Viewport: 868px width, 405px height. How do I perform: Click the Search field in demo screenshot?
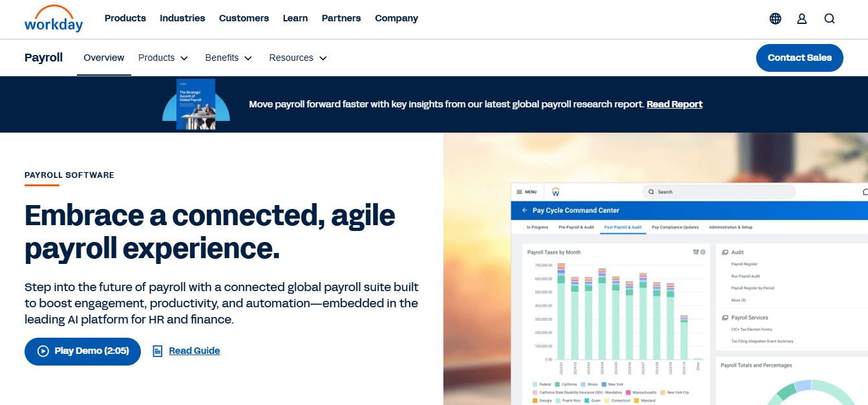click(x=719, y=192)
